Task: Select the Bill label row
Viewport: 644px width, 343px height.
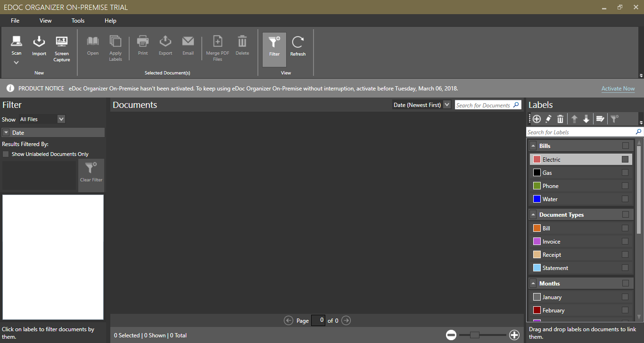Action: (581, 228)
